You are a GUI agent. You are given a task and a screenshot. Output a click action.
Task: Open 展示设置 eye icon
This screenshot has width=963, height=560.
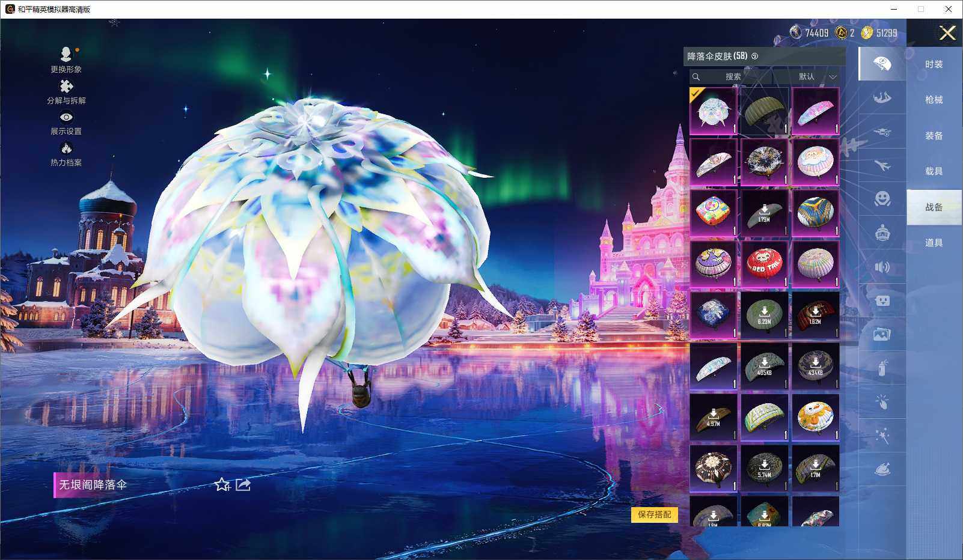[66, 117]
